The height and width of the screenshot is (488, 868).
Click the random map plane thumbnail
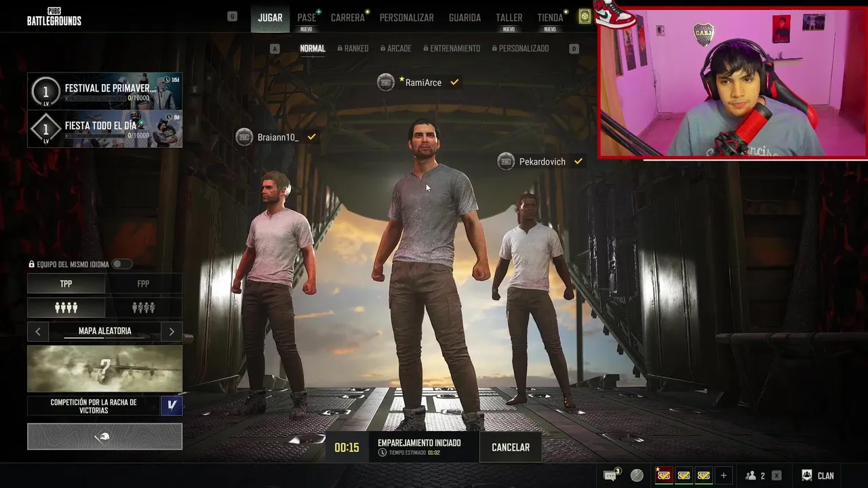coord(104,369)
